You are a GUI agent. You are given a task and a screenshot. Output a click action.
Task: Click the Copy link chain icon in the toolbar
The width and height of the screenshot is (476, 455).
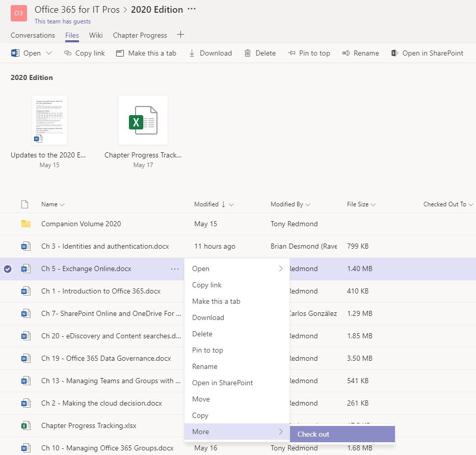pyautogui.click(x=67, y=53)
